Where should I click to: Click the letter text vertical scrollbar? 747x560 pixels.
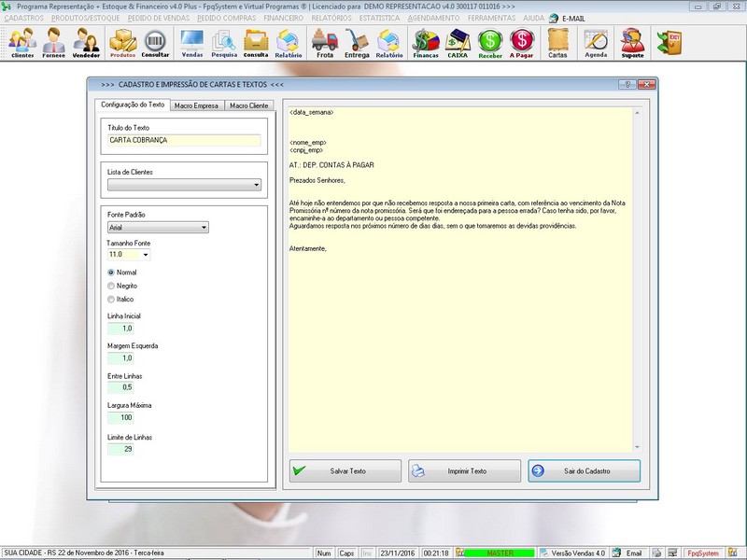coord(639,280)
